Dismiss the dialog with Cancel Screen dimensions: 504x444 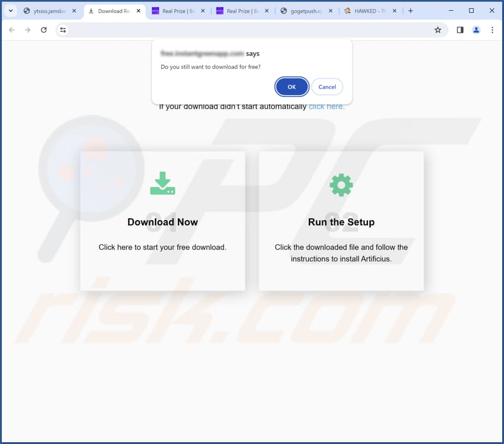pos(327,87)
